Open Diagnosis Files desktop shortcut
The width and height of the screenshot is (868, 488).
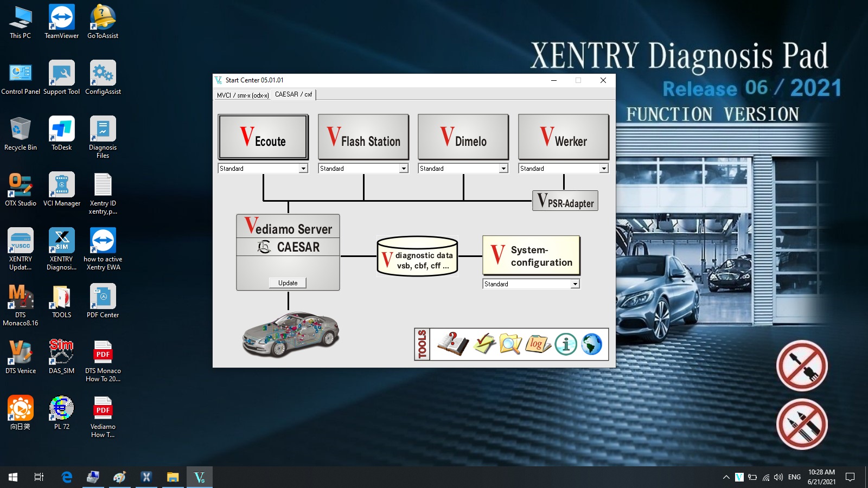pyautogui.click(x=103, y=138)
